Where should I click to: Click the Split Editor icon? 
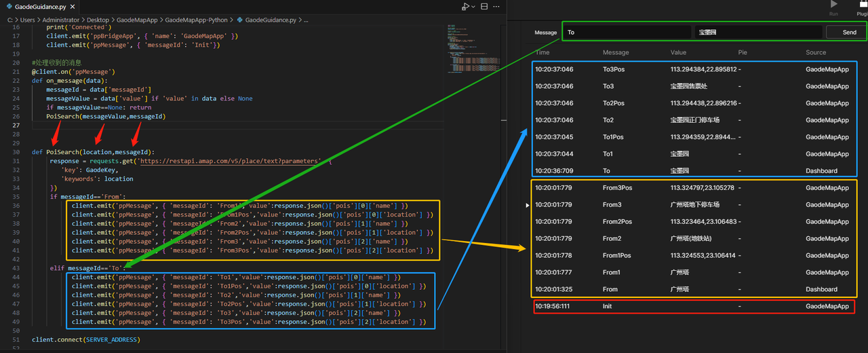[484, 6]
